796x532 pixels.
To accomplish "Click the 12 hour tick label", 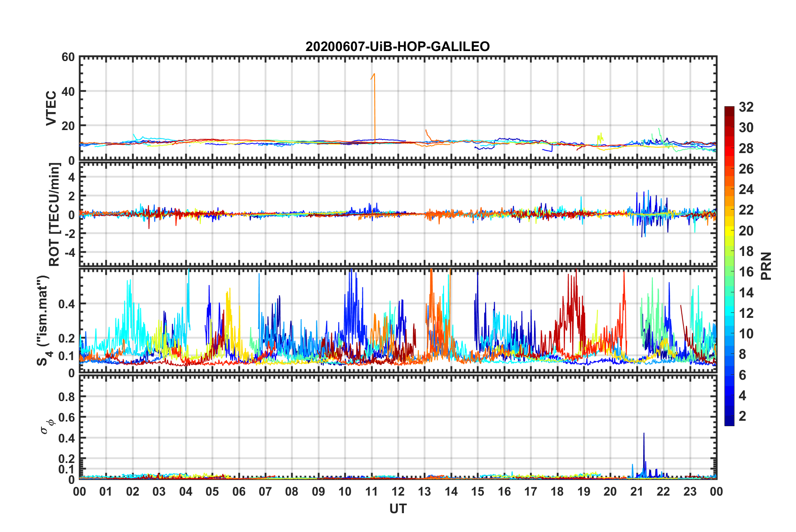I will click(x=398, y=491).
